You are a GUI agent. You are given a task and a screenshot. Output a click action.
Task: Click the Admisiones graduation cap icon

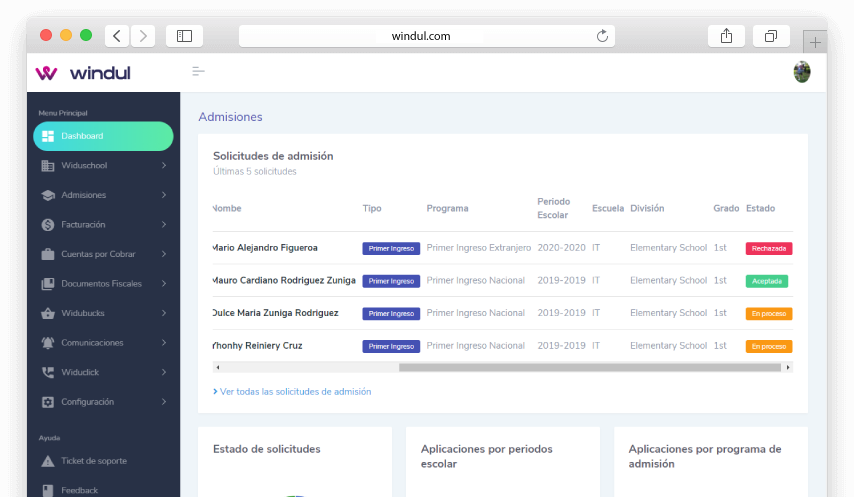tap(48, 195)
